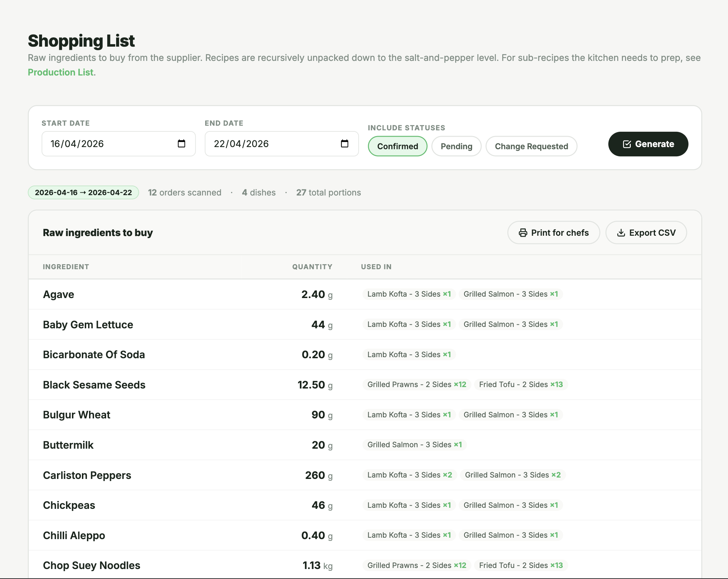Open the Production List link
The image size is (728, 579).
61,72
